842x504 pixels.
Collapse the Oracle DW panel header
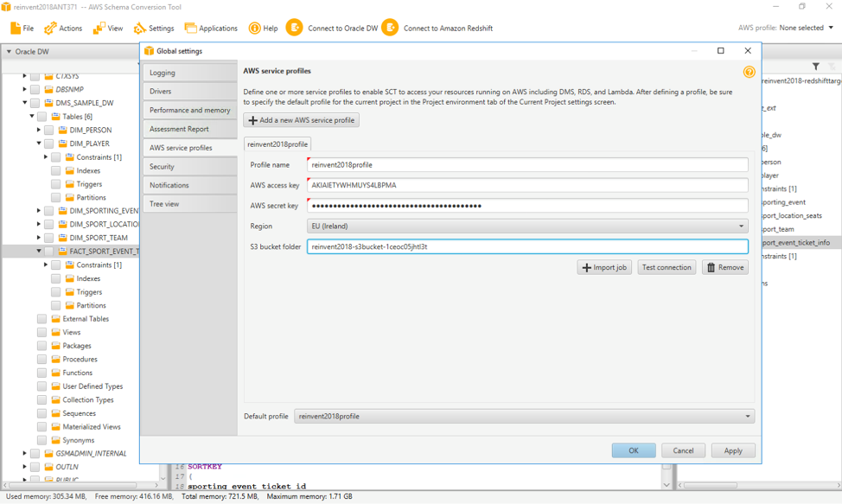point(9,52)
